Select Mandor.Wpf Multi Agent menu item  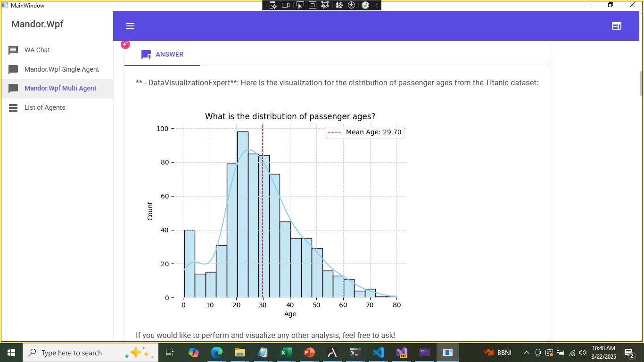(60, 88)
